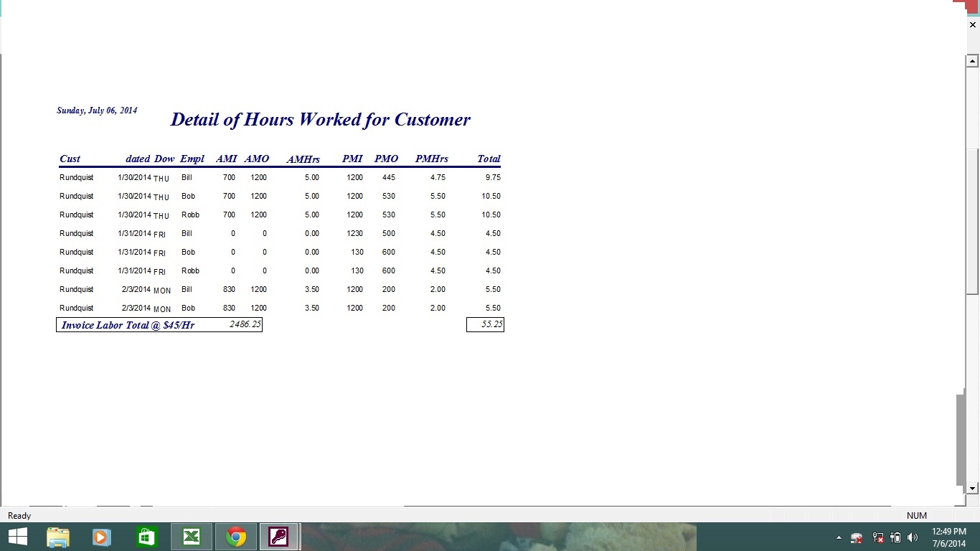Select the Dow column header

click(164, 159)
